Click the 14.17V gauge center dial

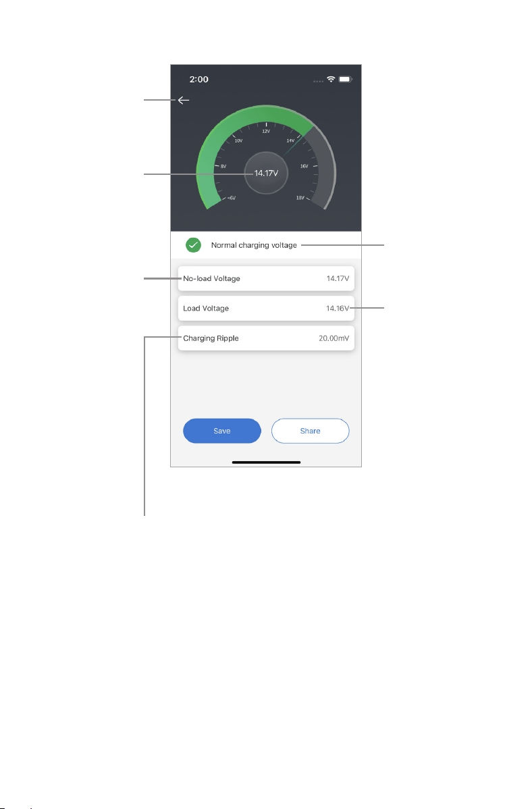(266, 174)
